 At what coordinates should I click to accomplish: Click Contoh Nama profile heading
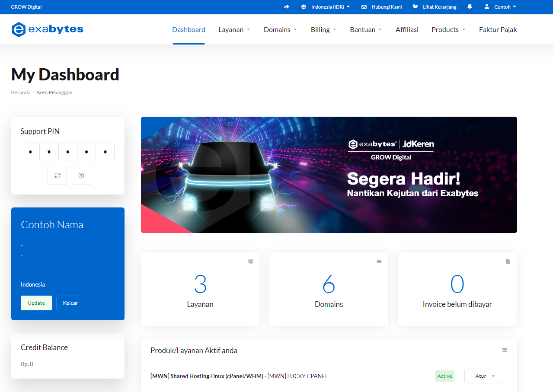[52, 225]
